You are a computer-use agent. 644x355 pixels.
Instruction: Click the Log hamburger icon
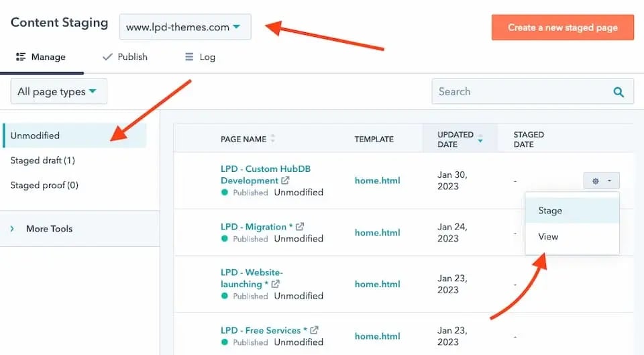(x=189, y=56)
